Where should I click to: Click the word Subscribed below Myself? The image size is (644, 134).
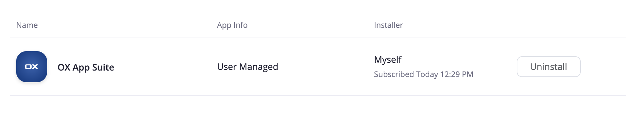coord(394,74)
